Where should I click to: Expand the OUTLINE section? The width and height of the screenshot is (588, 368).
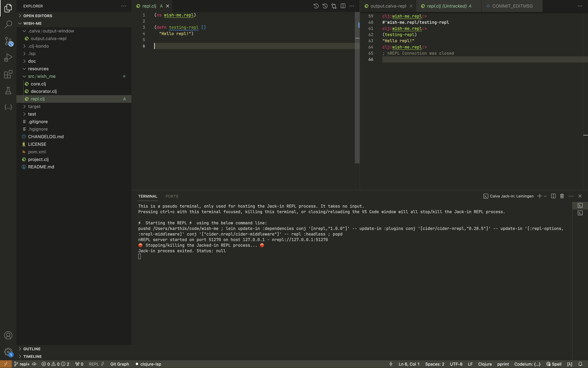pos(74,349)
